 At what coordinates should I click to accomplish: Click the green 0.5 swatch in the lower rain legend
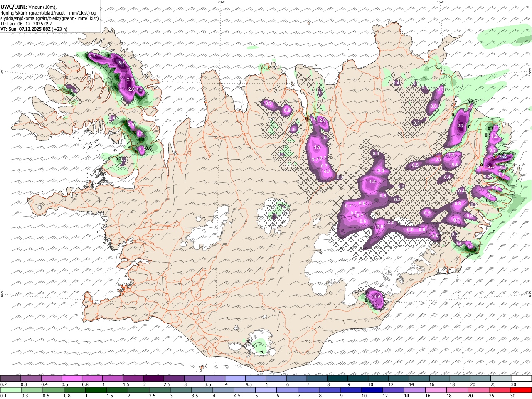[53, 390]
